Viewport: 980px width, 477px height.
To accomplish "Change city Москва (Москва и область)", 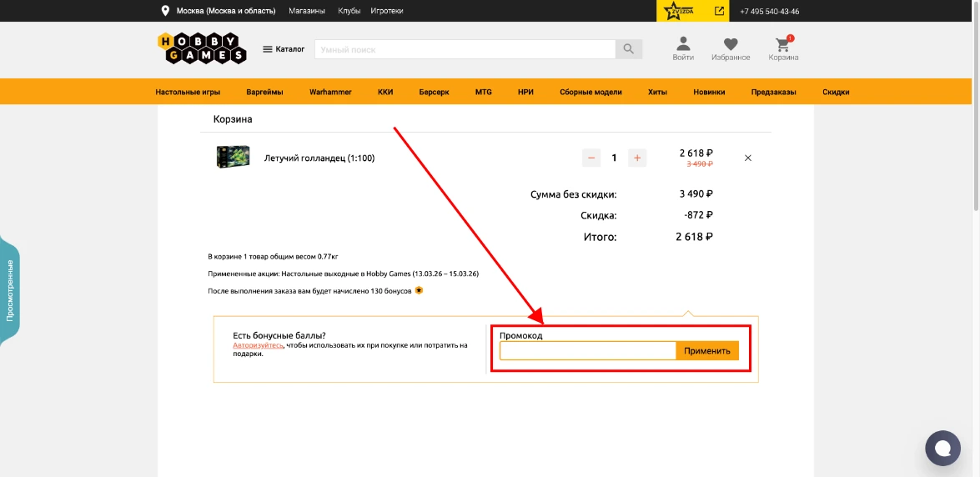I will pyautogui.click(x=226, y=11).
